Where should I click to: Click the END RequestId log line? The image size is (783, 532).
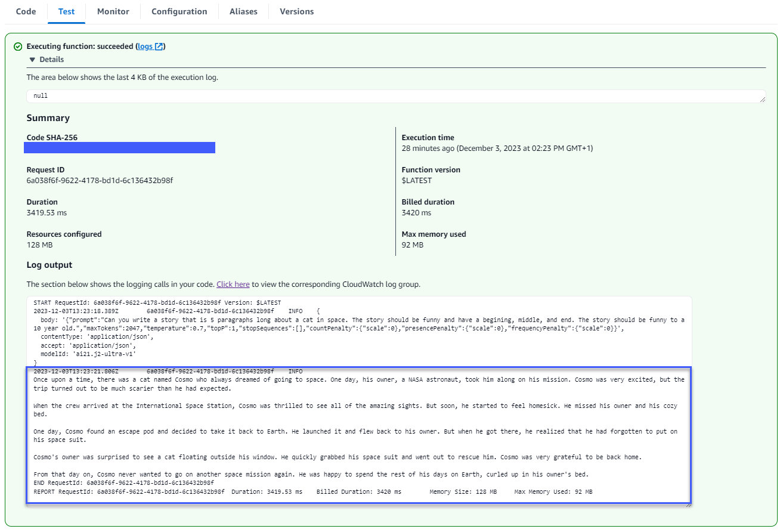click(123, 482)
